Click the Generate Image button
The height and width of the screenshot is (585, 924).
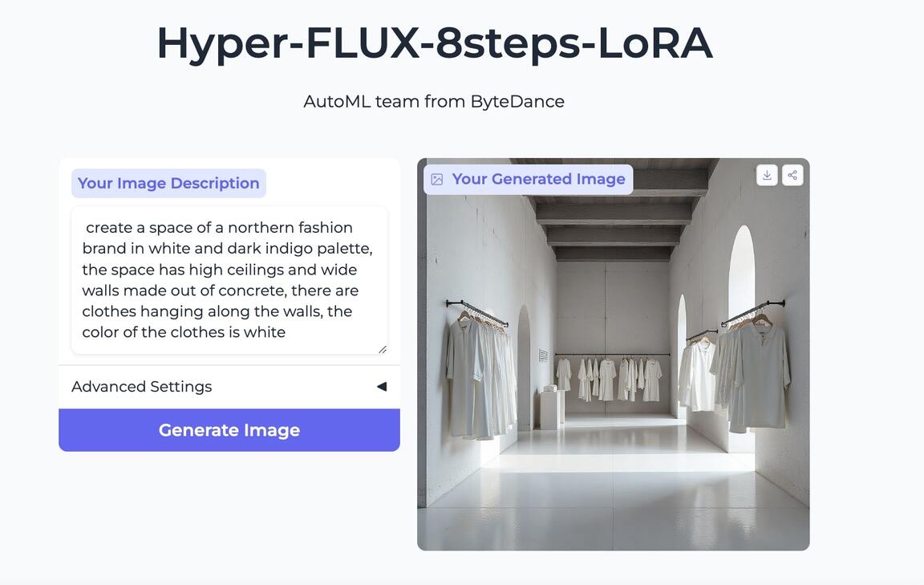(229, 430)
